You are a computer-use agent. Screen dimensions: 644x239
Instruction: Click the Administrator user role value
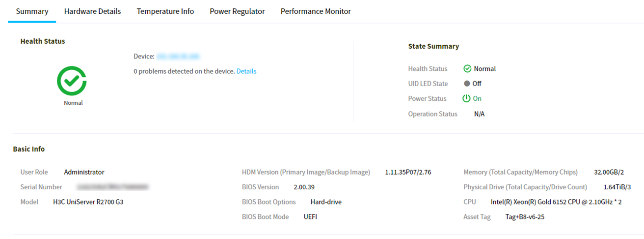click(x=84, y=172)
